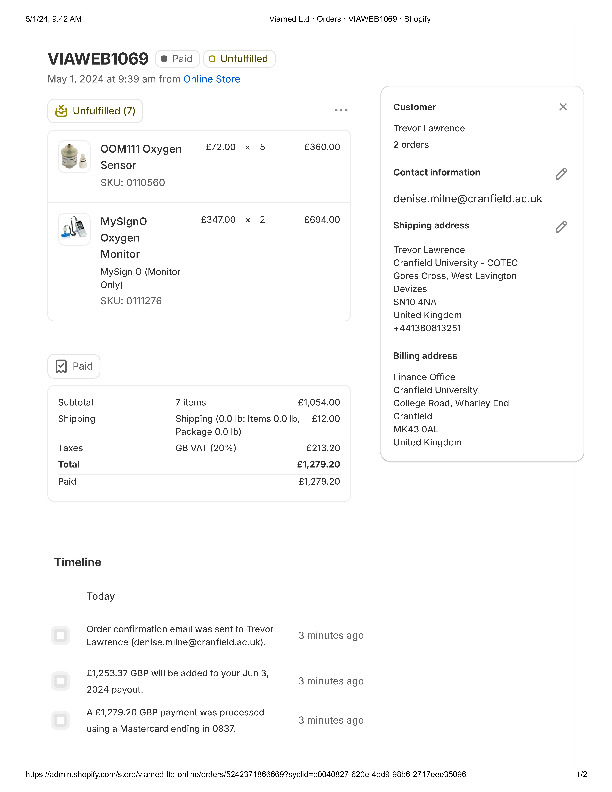Click the denise.milne@cranfield.ac.uk email address
The height and width of the screenshot is (792, 612).
coord(467,199)
